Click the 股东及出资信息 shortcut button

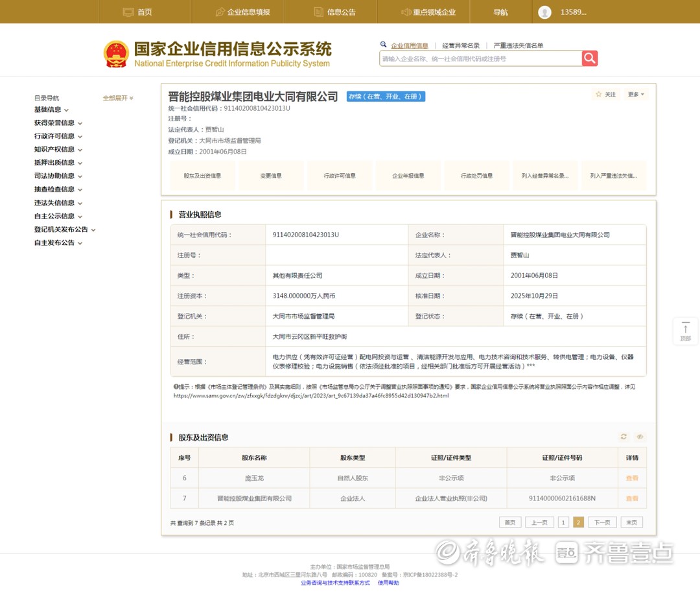202,176
